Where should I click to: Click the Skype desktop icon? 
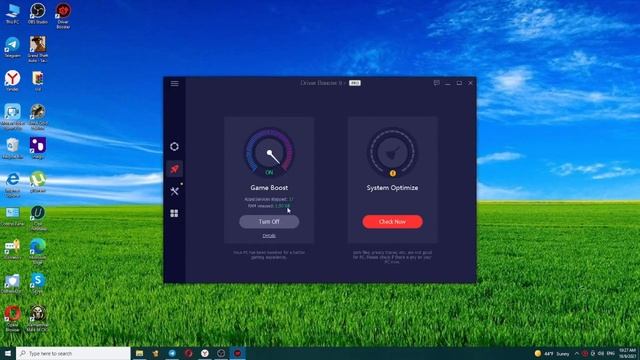[x=38, y=283]
